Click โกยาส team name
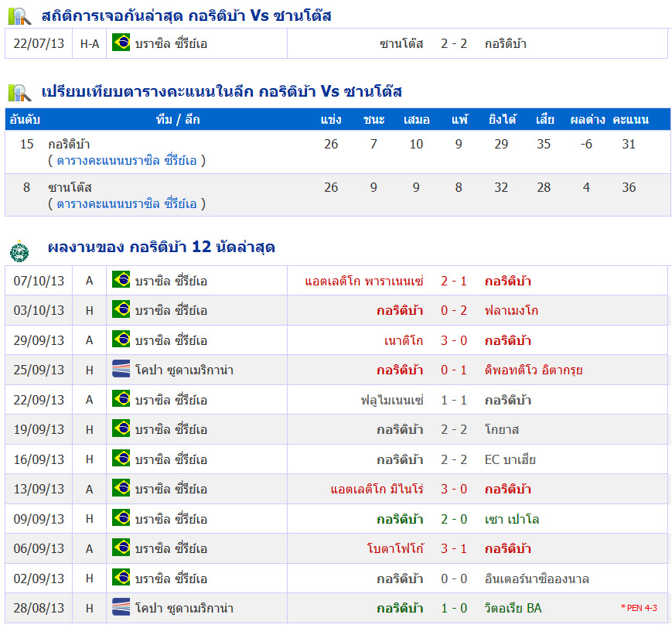The width and height of the screenshot is (672, 628). [502, 430]
